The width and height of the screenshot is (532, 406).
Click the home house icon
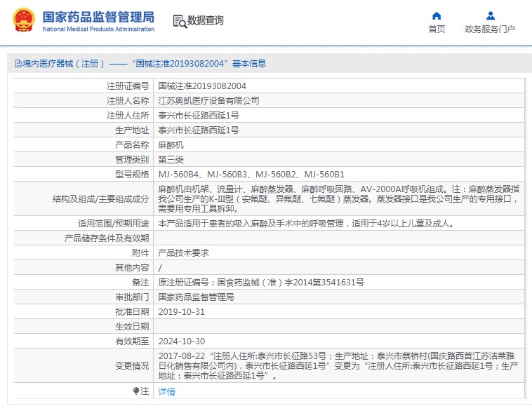click(437, 15)
